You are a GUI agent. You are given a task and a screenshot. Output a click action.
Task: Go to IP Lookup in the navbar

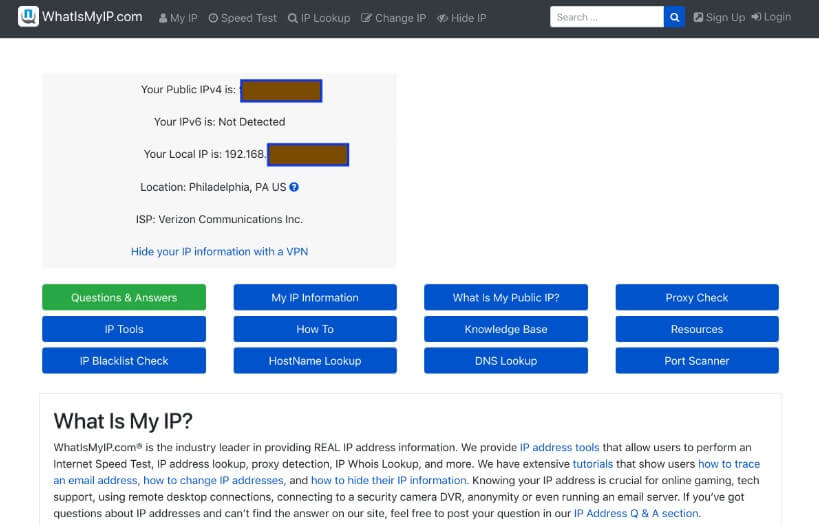click(x=319, y=18)
